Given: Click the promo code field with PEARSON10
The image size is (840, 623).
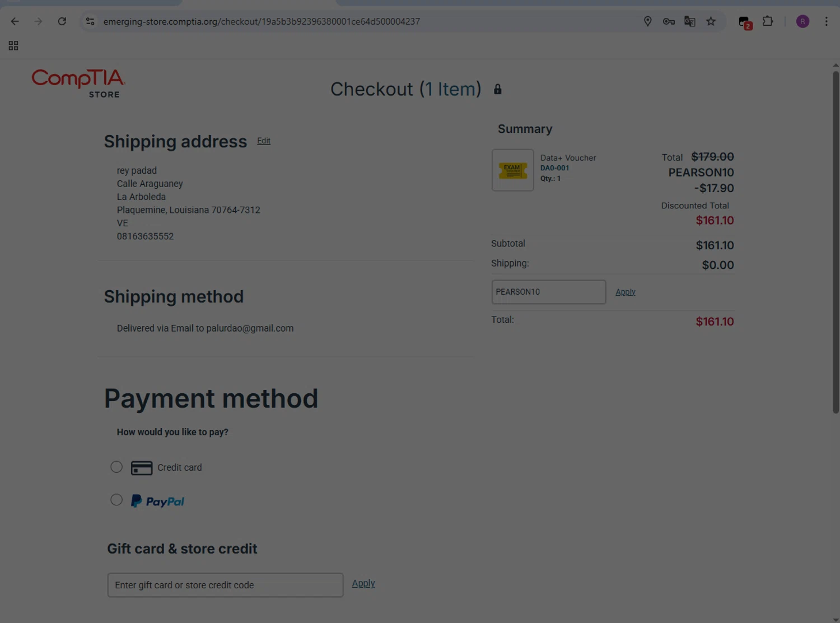Looking at the screenshot, I should [x=549, y=292].
